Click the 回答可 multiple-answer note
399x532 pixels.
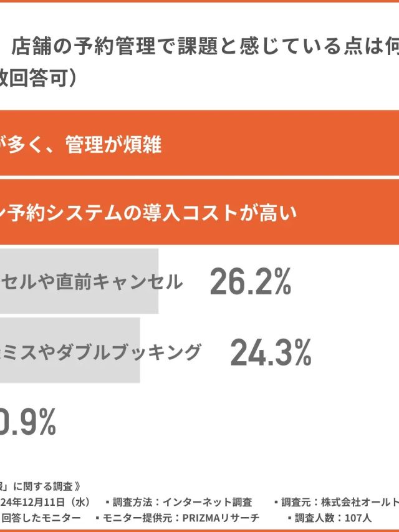pyautogui.click(x=39, y=80)
